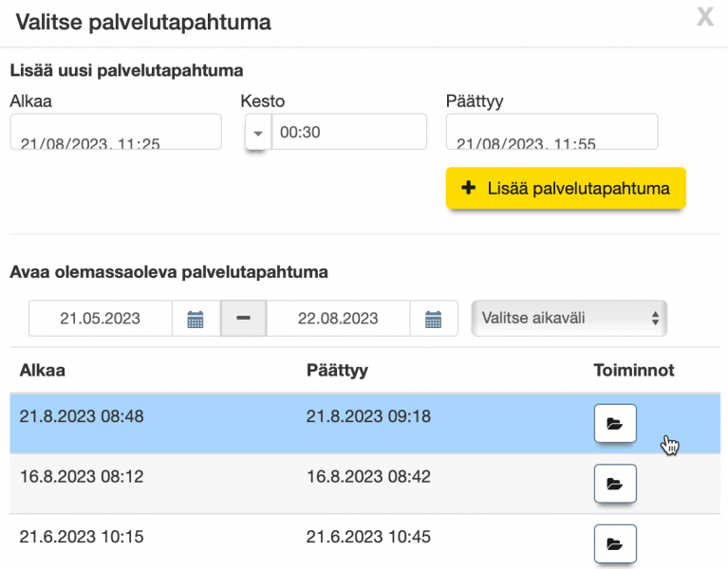
Task: Open the service event starting 21.6.2023 10:15
Action: click(614, 544)
